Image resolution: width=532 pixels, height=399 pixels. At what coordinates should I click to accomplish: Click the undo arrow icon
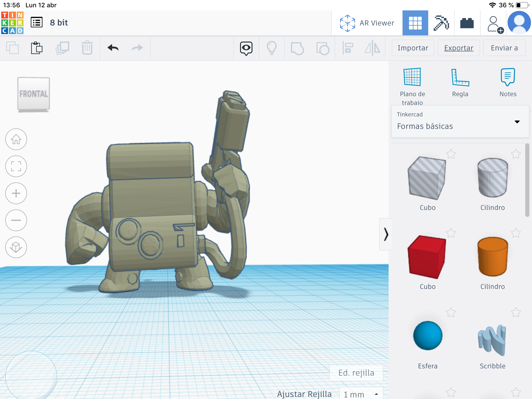pyautogui.click(x=113, y=48)
